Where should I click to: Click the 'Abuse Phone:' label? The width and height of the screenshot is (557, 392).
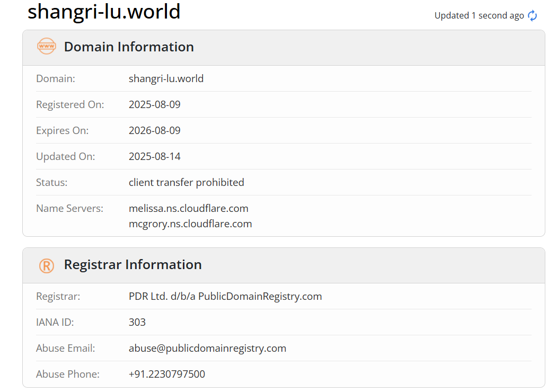pos(68,374)
